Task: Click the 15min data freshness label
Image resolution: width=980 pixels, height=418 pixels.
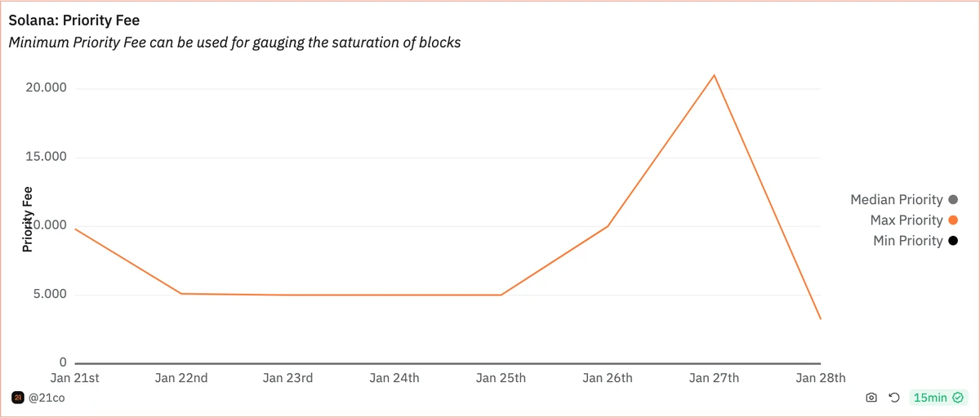Action: tap(930, 398)
